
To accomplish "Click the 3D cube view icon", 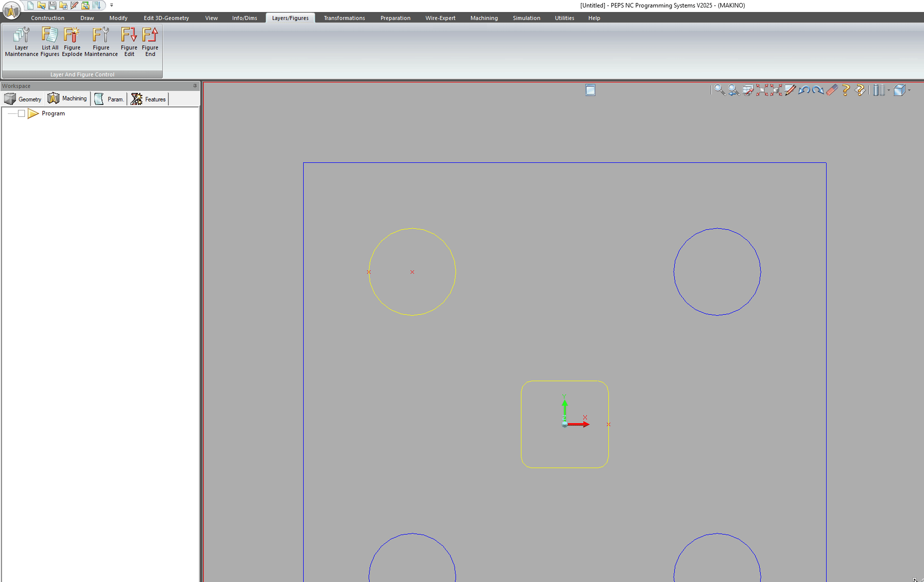I will tap(900, 90).
